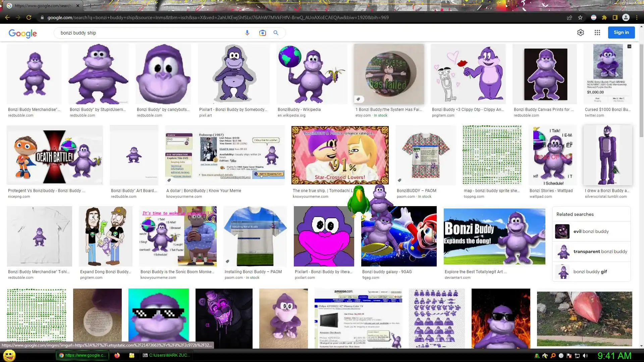Click the magnifier search button

point(276,33)
